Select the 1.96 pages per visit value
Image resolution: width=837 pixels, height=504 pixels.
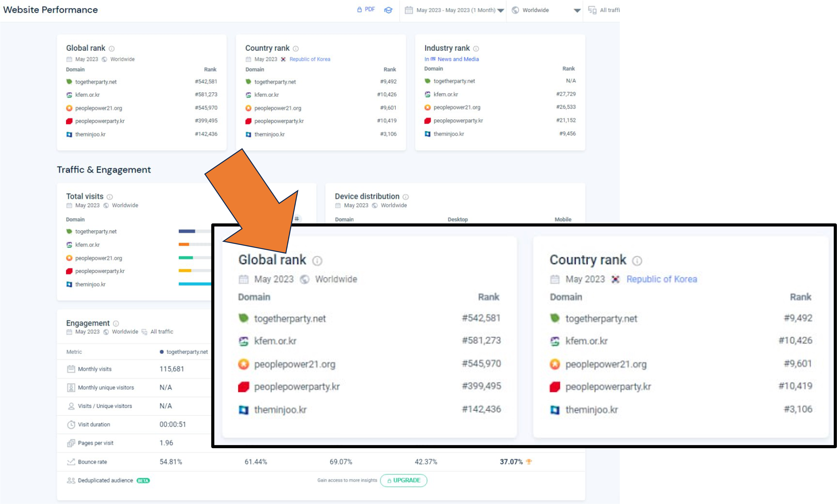(166, 443)
